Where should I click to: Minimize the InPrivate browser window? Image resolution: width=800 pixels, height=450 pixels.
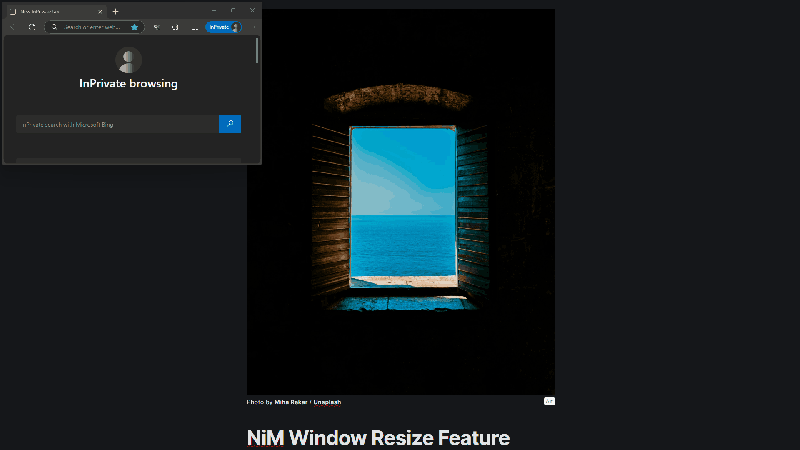click(214, 11)
